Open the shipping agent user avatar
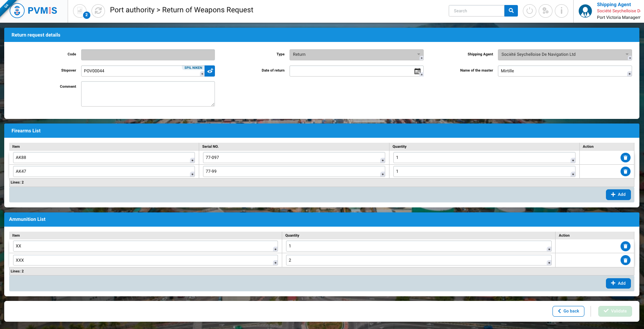The width and height of the screenshot is (644, 329). click(x=585, y=11)
